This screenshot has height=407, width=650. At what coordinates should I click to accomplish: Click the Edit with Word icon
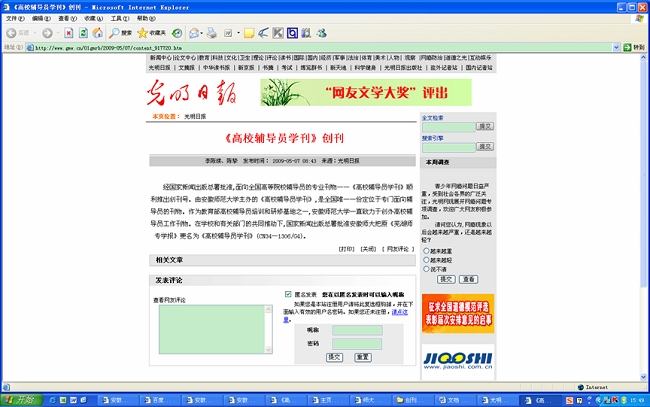click(228, 33)
